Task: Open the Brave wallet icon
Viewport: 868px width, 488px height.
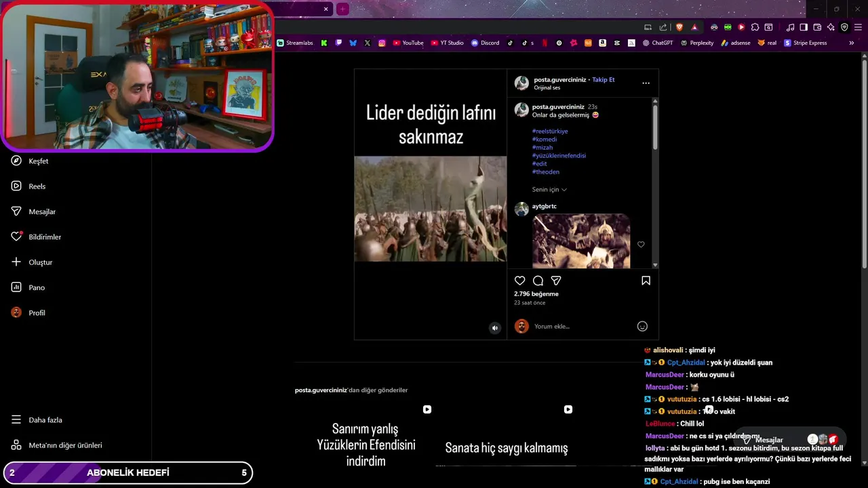Action: pos(817,27)
